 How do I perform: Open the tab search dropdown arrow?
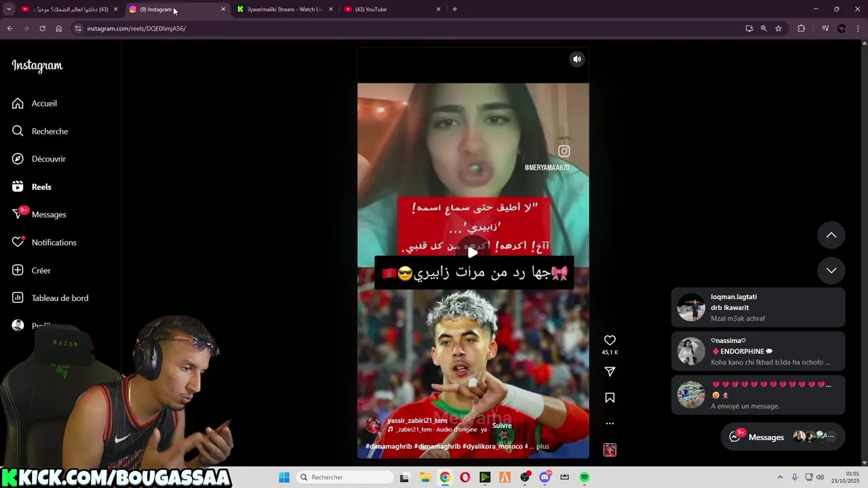point(9,9)
